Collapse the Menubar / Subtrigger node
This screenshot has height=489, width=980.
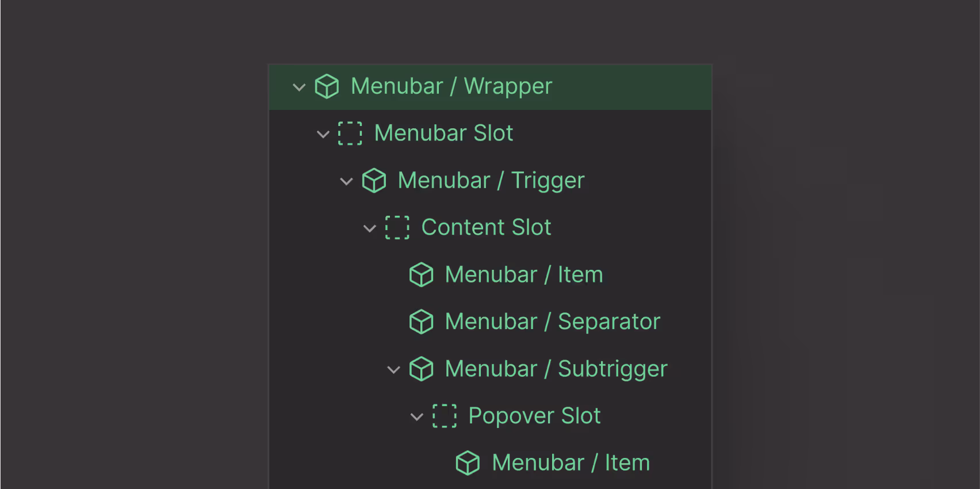click(393, 369)
